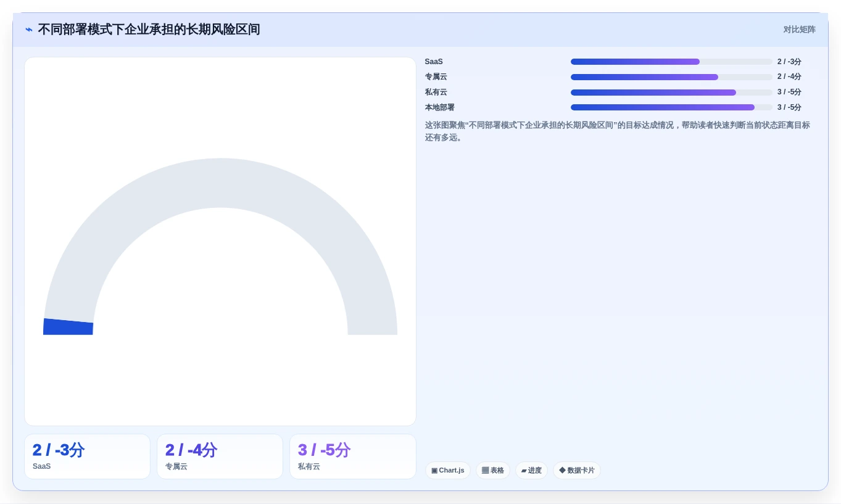
Task: Click the 对比矩阵 label in header
Action: 799,30
